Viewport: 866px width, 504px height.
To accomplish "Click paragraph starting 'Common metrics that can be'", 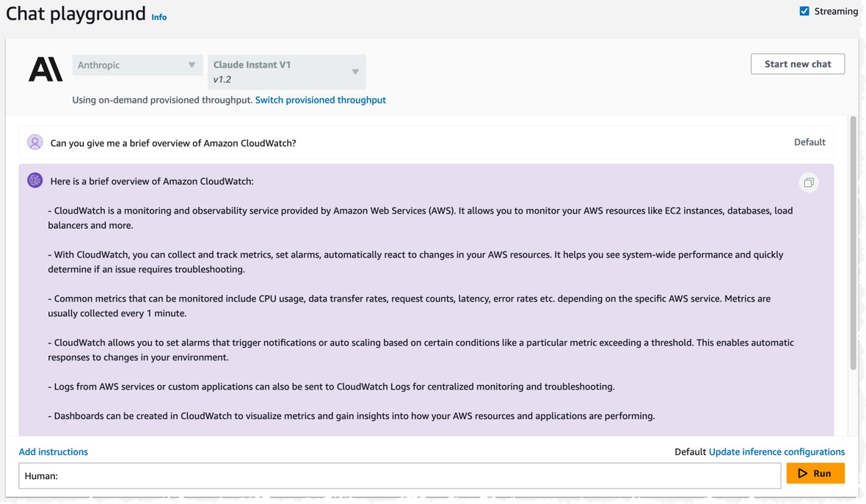I will tap(409, 306).
